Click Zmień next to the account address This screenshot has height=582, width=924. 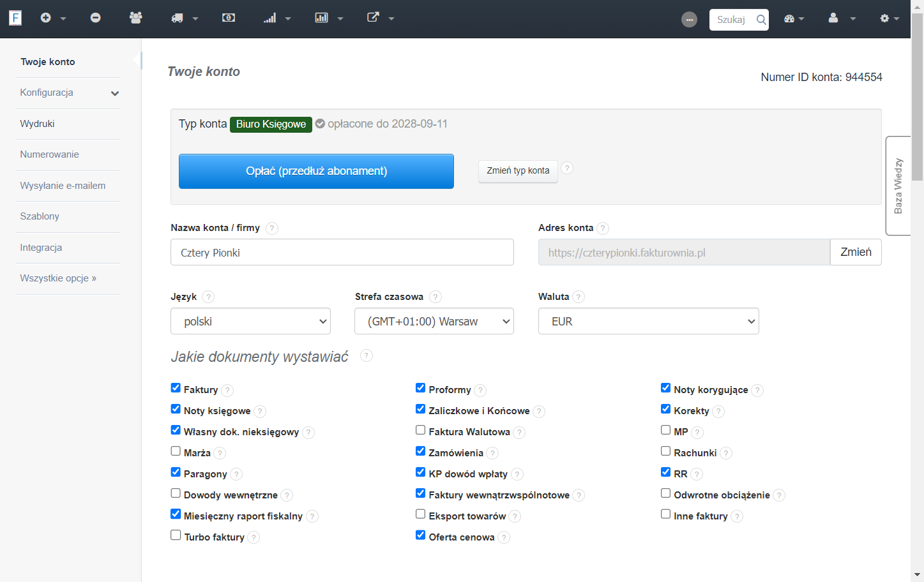[x=856, y=252]
